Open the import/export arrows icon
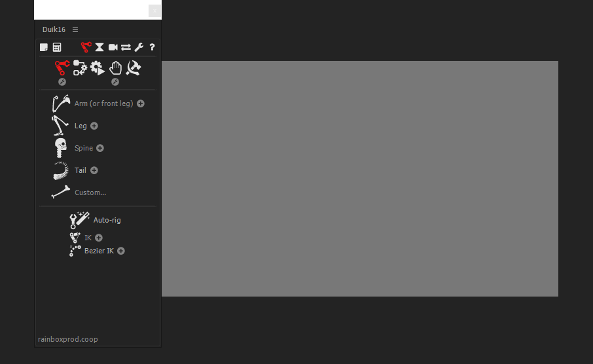Viewport: 593px width, 364px height. (126, 47)
